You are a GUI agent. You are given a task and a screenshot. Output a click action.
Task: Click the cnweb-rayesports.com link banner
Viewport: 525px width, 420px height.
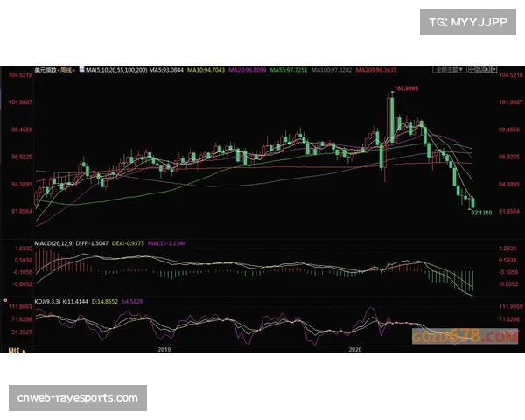tap(77, 398)
